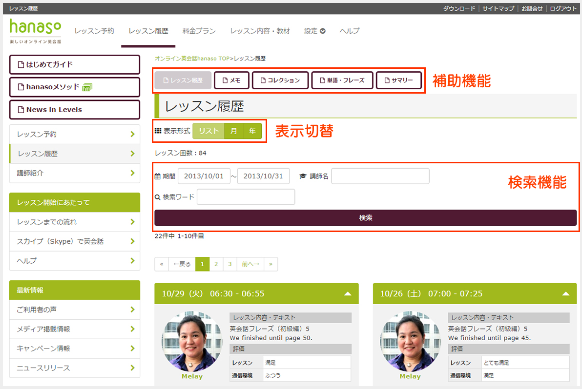Viewport: 582px width, 389px height.
Task: Click Melay's teacher photo in the 10/29 lesson card
Action: 192,341
